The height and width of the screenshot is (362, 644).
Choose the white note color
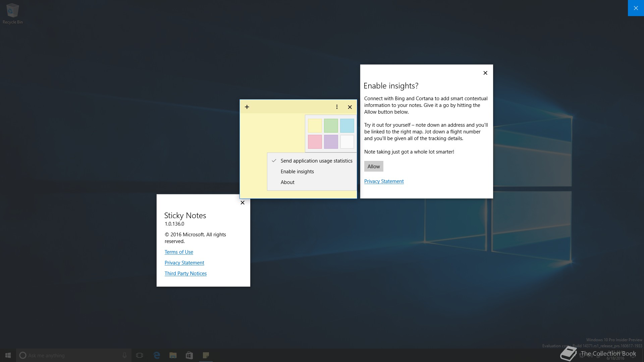(x=347, y=142)
